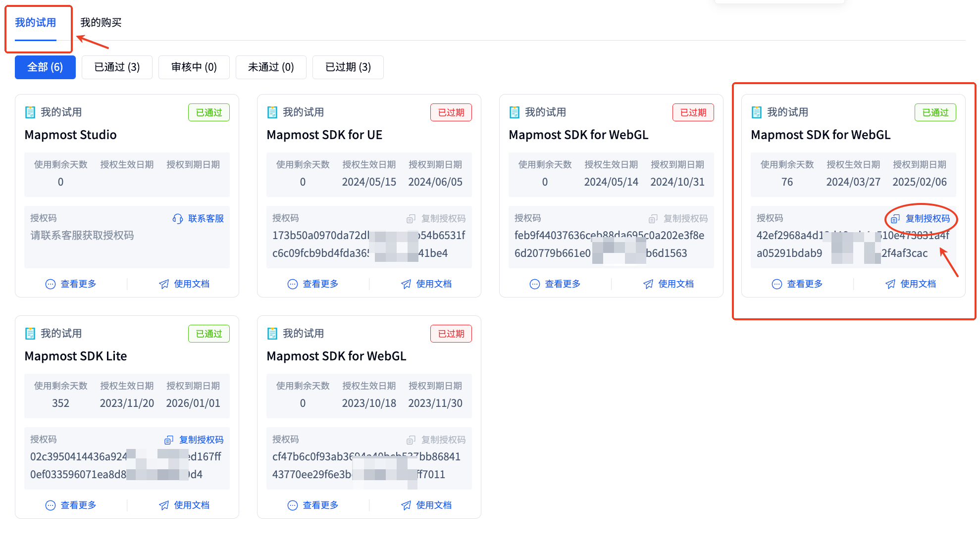
Task: Click copy icon in Mapmost SDK Lite card
Action: tap(169, 440)
